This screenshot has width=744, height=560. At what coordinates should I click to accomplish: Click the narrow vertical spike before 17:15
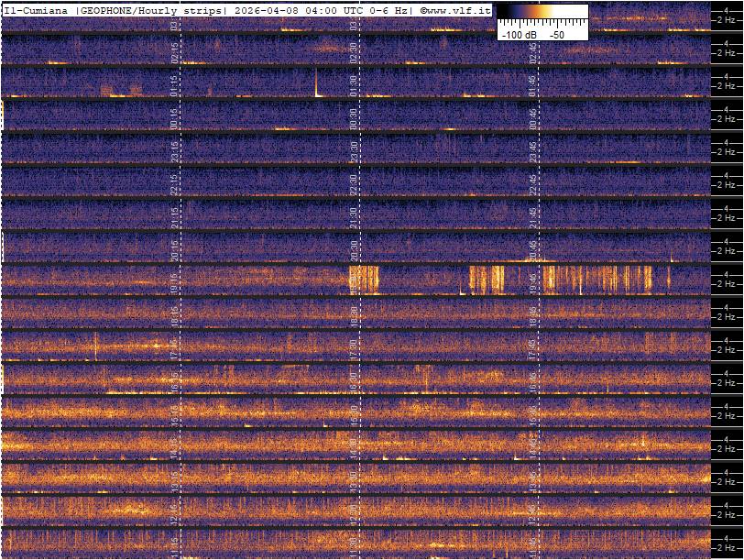(95, 345)
